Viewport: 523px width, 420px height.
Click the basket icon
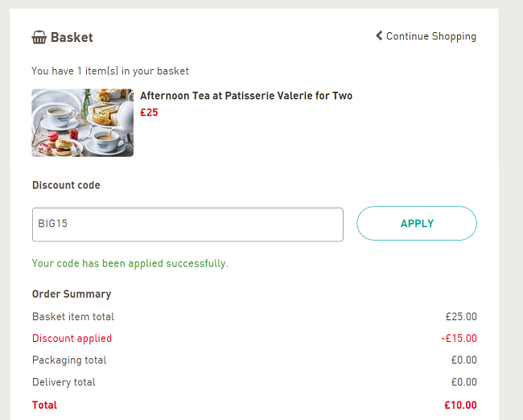pyautogui.click(x=39, y=37)
